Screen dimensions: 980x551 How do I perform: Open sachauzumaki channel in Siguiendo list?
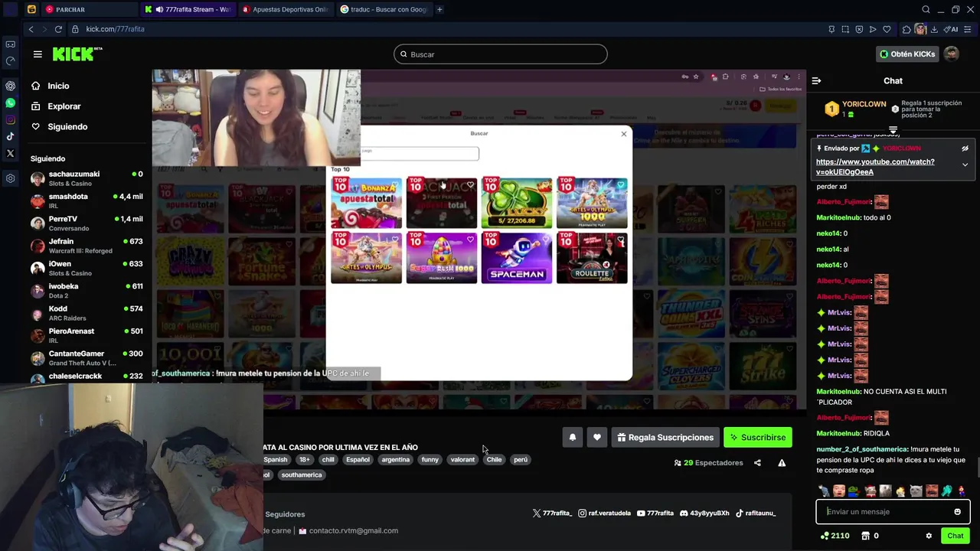click(87, 178)
